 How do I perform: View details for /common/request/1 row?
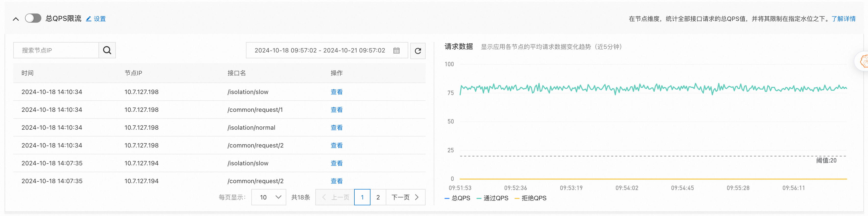337,110
